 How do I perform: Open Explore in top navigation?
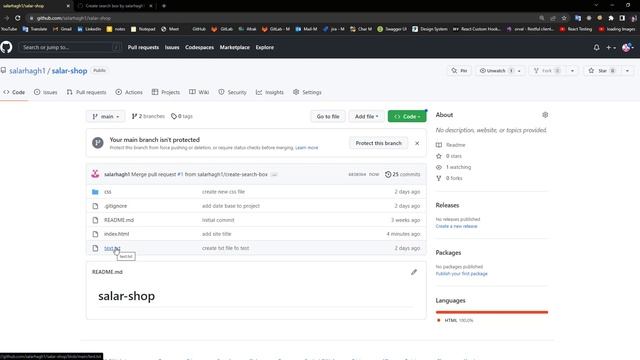tap(264, 47)
